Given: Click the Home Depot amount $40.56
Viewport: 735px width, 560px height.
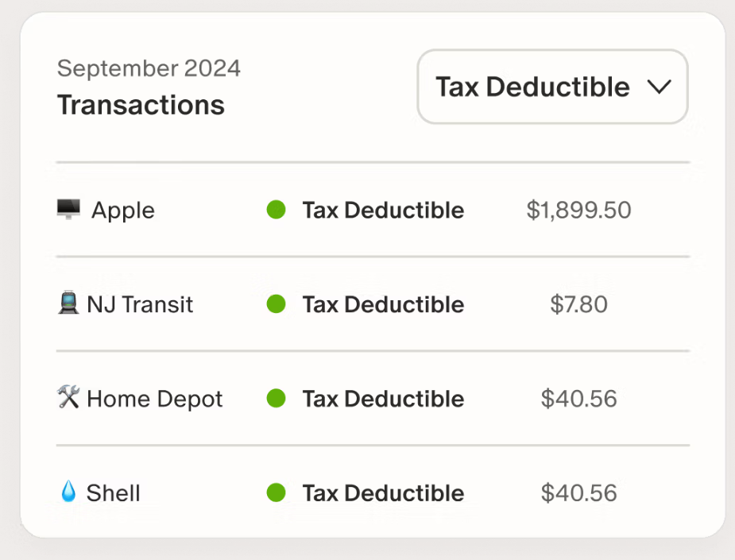Looking at the screenshot, I should pos(579,399).
